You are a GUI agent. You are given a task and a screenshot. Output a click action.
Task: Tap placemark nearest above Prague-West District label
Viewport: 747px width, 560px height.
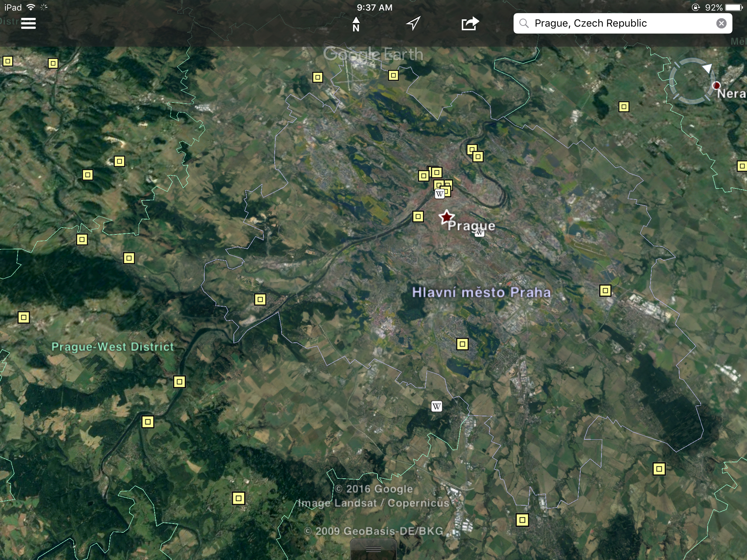(x=129, y=258)
